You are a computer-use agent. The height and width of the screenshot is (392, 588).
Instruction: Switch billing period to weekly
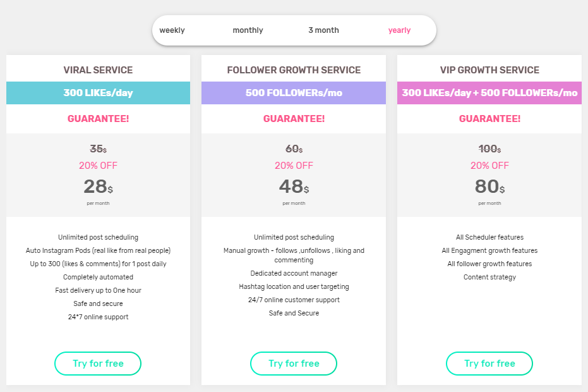click(172, 30)
